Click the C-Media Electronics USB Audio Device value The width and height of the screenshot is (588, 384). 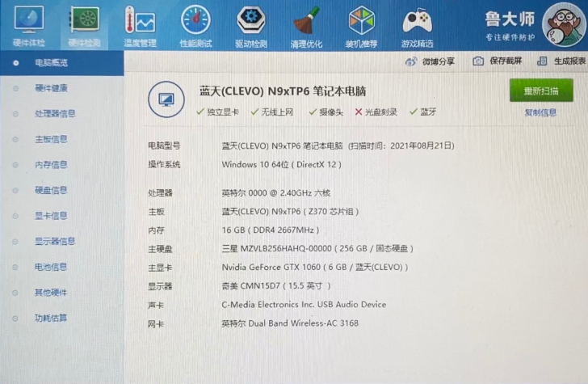coord(304,305)
